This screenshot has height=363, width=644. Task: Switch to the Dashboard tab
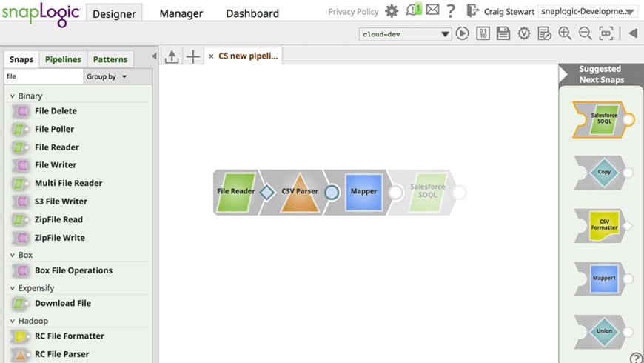pos(252,13)
